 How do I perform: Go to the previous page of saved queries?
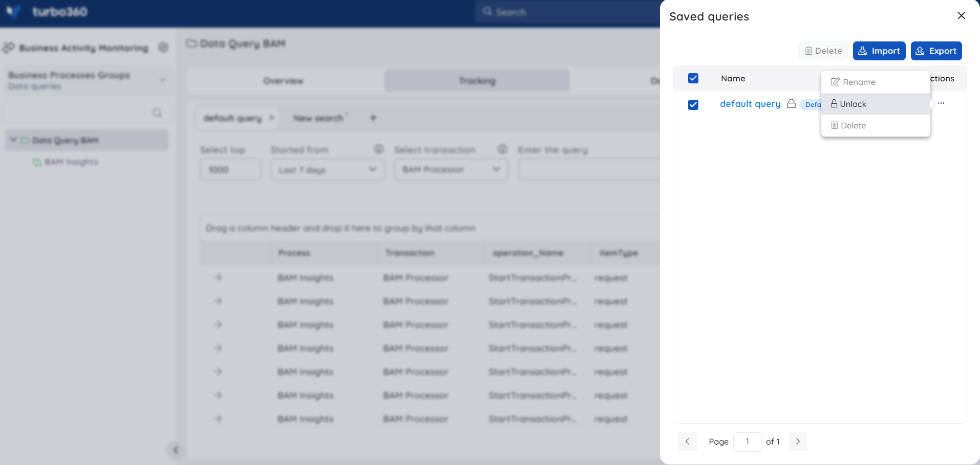point(687,441)
